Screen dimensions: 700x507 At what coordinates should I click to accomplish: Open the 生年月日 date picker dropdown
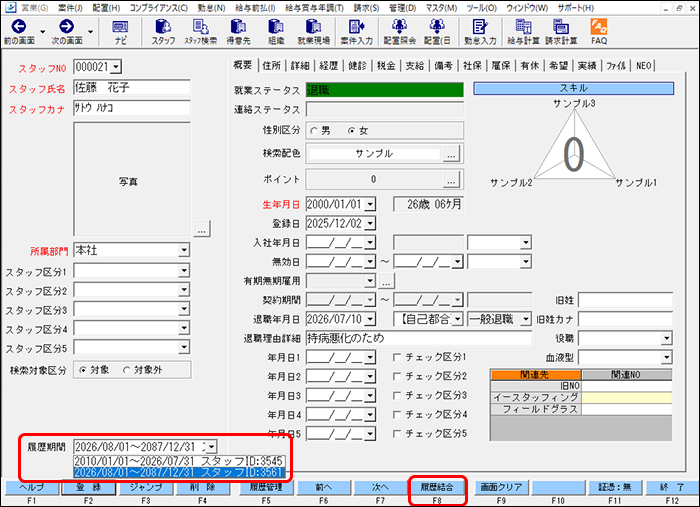370,204
